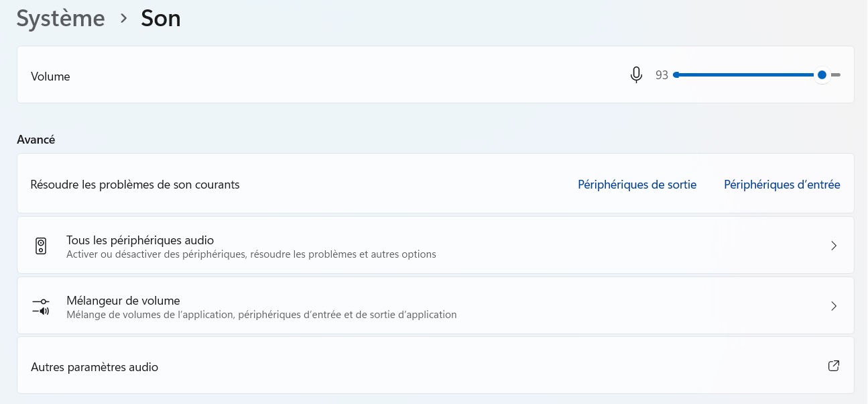868x404 pixels.
Task: Click the Son page title
Action: (x=161, y=19)
